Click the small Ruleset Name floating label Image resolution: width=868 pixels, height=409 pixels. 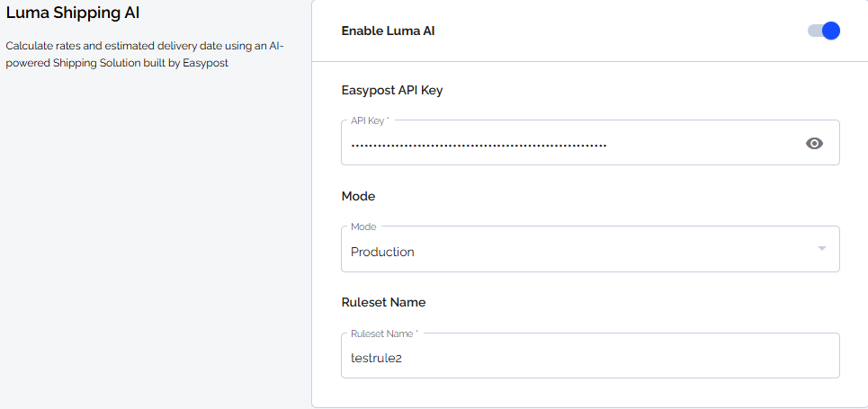384,333
